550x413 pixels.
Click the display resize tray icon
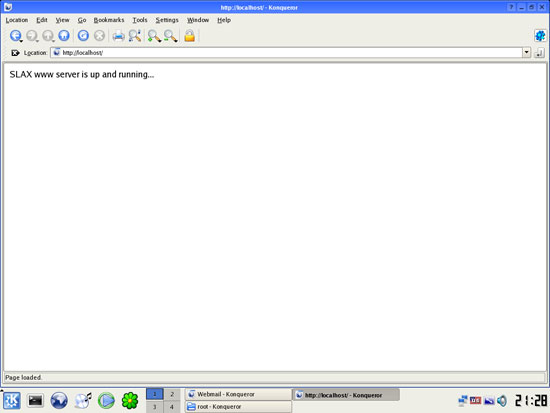(489, 400)
